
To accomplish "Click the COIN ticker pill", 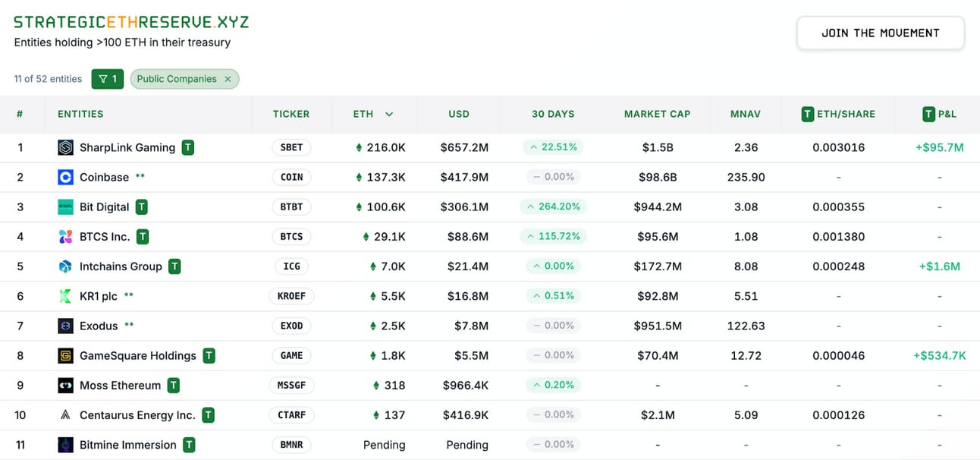I will pos(292,177).
